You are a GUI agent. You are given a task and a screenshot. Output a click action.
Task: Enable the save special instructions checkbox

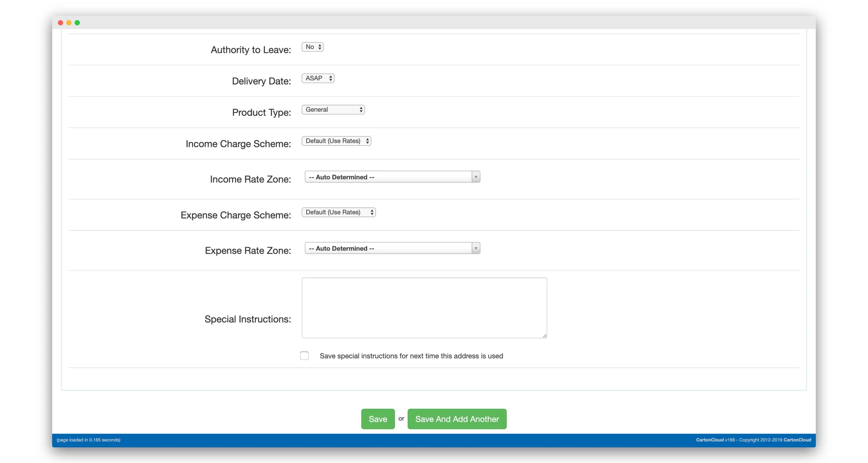(x=305, y=356)
